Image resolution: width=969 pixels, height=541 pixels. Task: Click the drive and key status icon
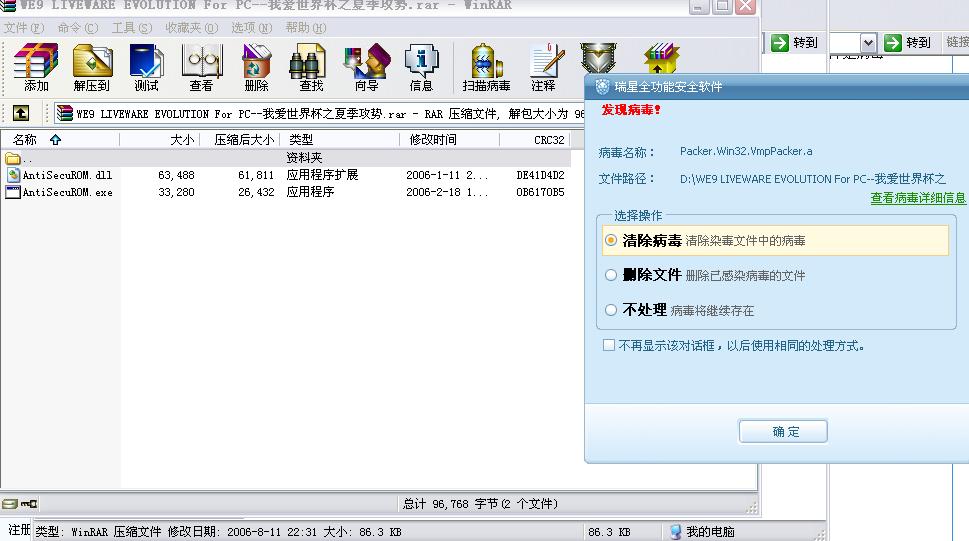pyautogui.click(x=19, y=504)
